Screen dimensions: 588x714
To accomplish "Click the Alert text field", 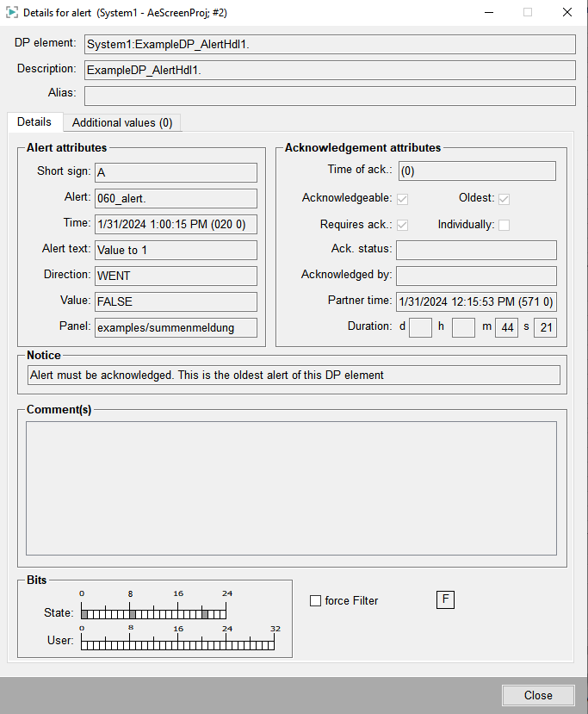I will (x=176, y=250).
